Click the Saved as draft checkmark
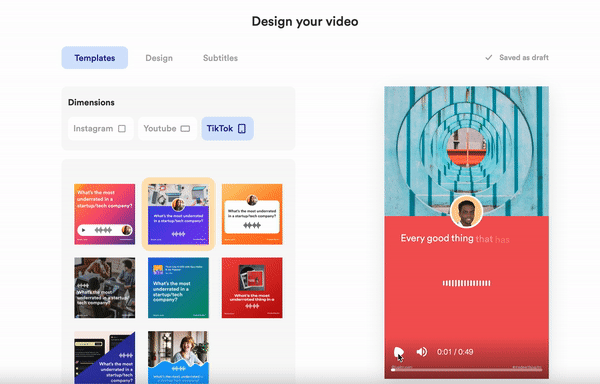 489,58
